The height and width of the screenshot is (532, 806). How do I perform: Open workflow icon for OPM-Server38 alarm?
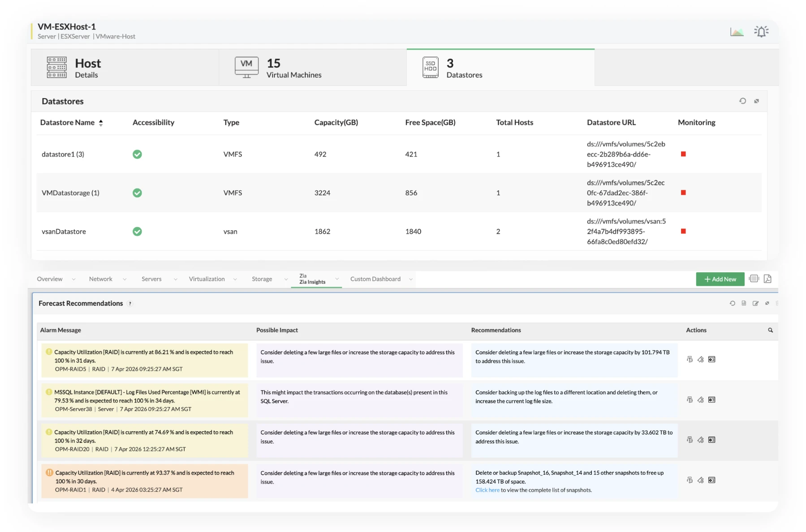[x=690, y=399]
